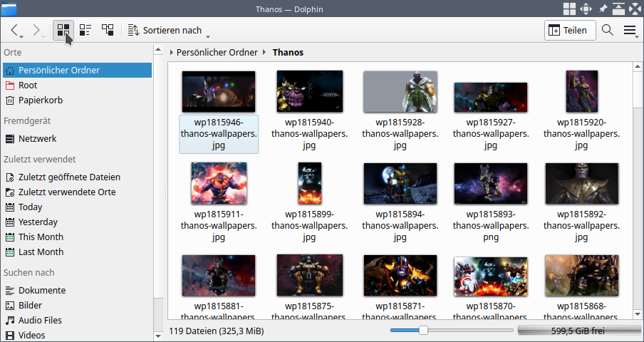The height and width of the screenshot is (342, 644).
Task: Open Papierkorb trash place
Action: pos(77,100)
